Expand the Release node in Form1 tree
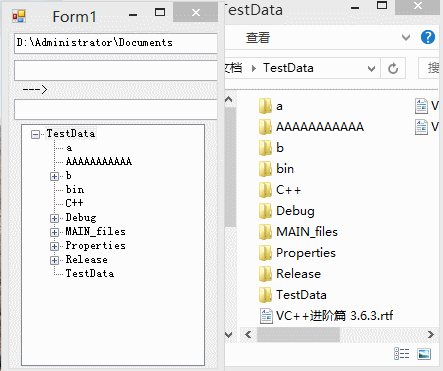Screen dimensions: 443x371 click(54, 260)
